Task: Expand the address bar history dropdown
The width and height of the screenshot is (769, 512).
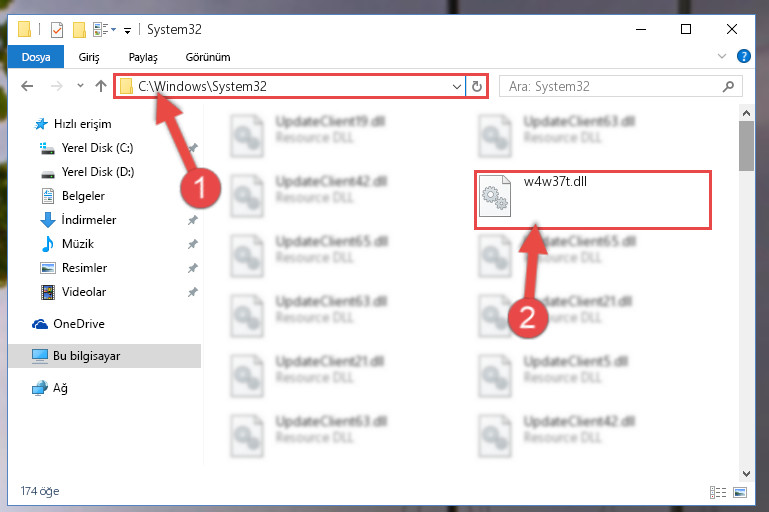Action: point(457,87)
